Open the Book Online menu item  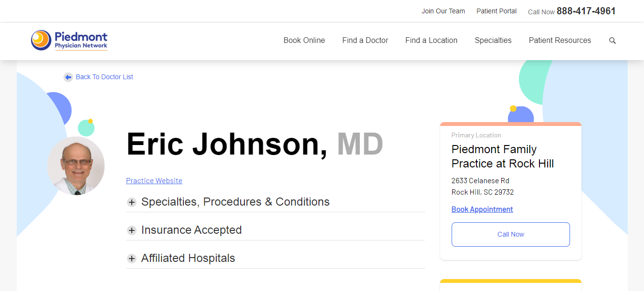[x=304, y=41]
